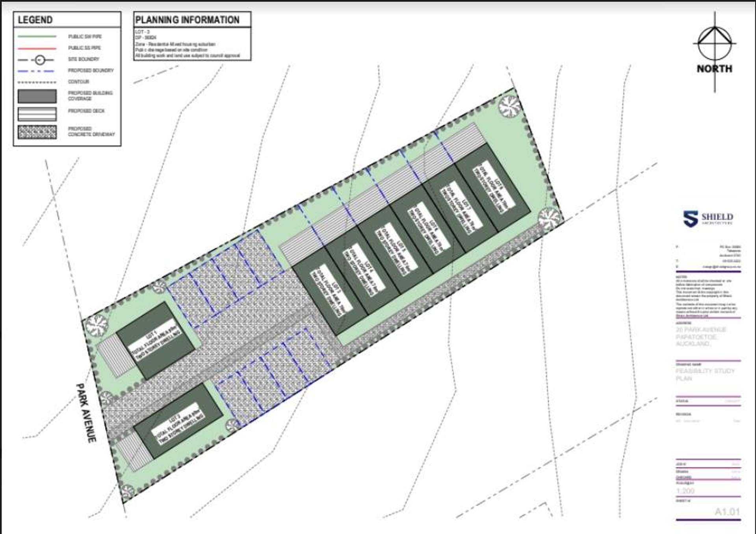Image resolution: width=756 pixels, height=534 pixels.
Task: Select the green Public SW Pipe legend line
Action: [x=37, y=37]
